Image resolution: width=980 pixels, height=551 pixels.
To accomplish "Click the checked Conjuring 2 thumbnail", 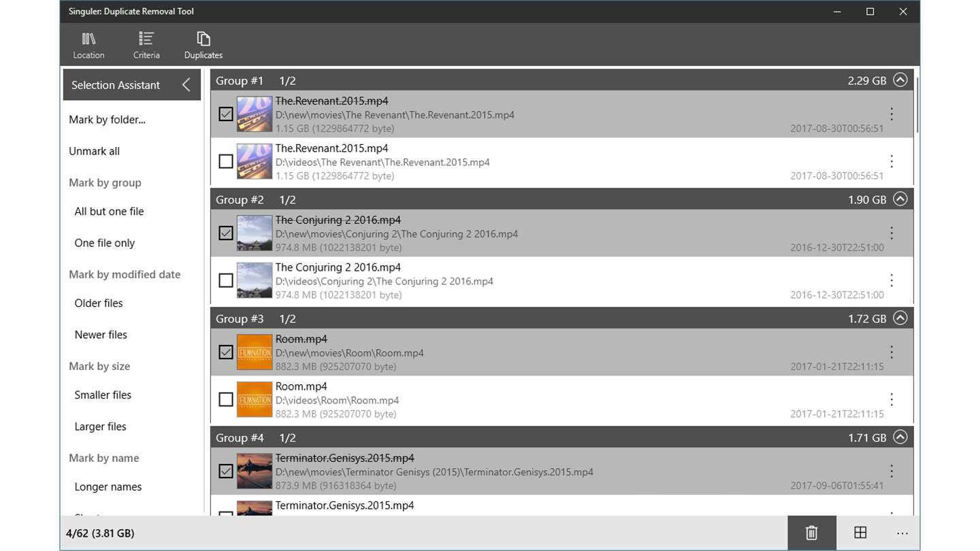I will pos(255,233).
